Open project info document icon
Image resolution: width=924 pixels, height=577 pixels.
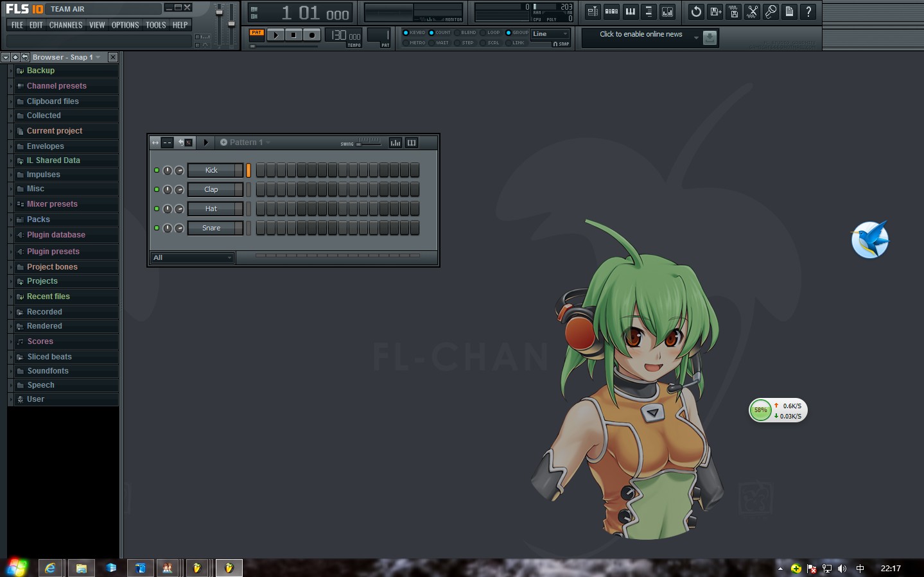point(790,12)
